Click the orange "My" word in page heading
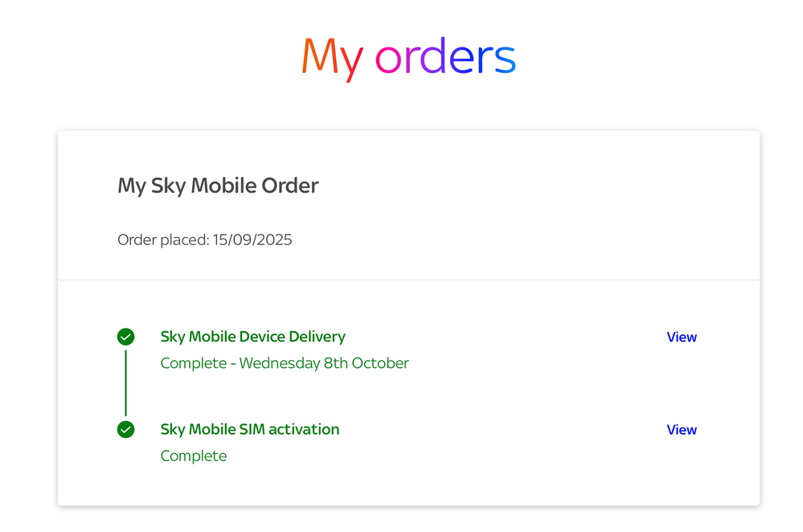Image resolution: width=803 pixels, height=532 pixels. pyautogui.click(x=332, y=58)
